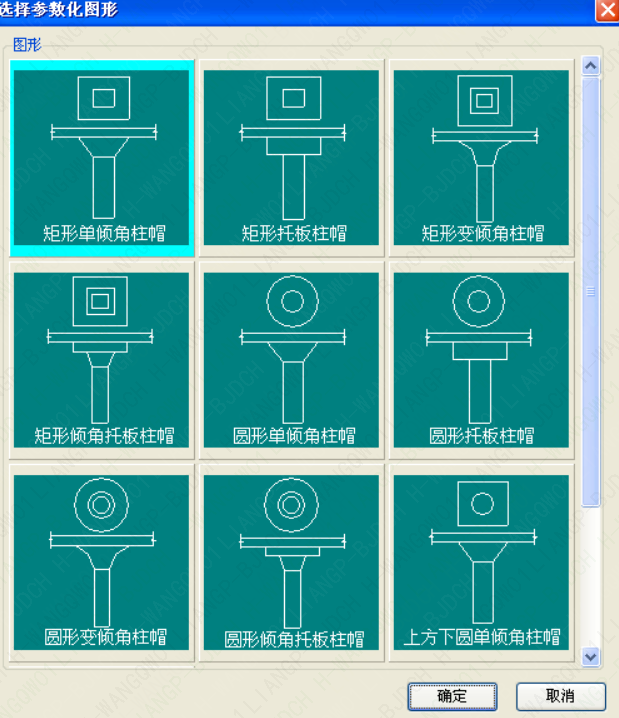The height and width of the screenshot is (718, 619).
Task: Pick the 圆形变倾角柱帽 thumbnail
Action: [x=102, y=563]
